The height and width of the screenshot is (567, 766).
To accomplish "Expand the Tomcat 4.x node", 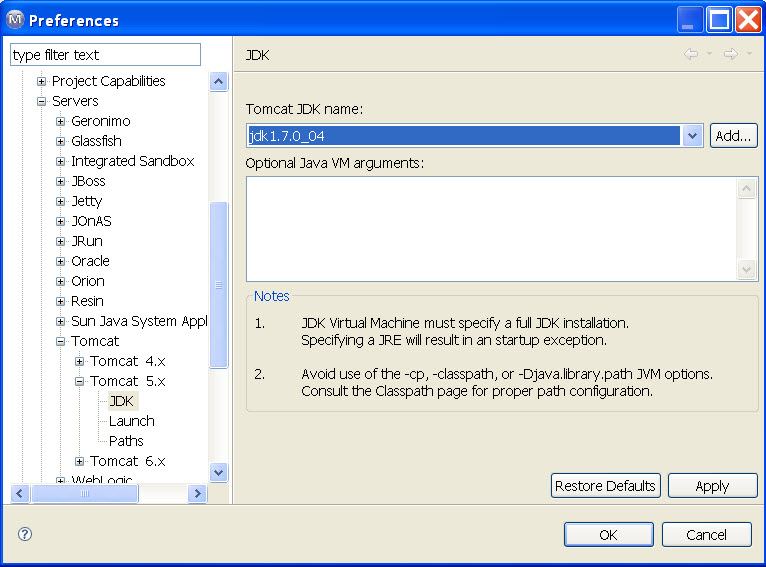I will point(80,361).
